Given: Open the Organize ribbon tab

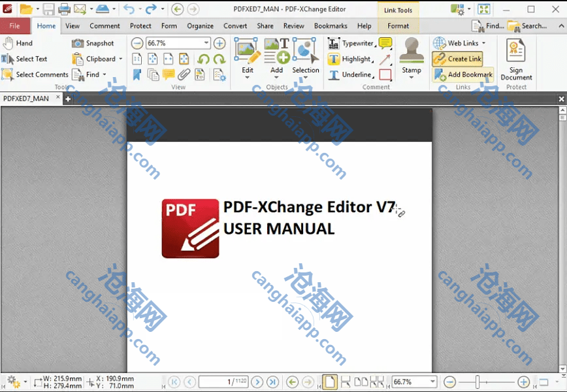Looking at the screenshot, I should click(x=200, y=25).
